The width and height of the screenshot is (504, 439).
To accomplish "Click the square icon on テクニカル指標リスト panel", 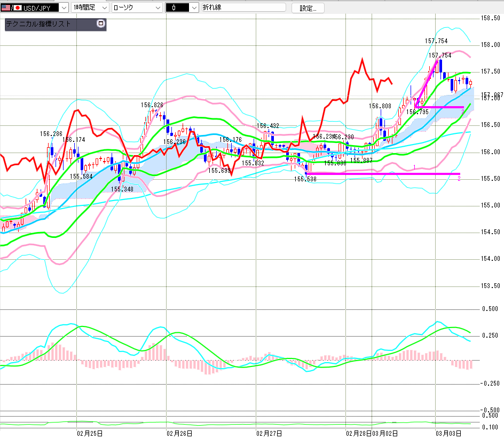I will click(x=100, y=24).
